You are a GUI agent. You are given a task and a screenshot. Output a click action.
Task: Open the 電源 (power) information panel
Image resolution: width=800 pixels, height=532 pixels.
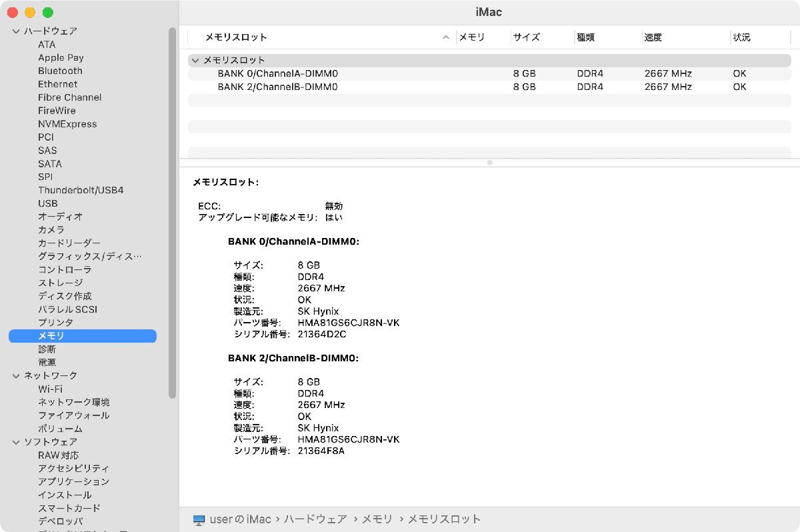click(47, 362)
